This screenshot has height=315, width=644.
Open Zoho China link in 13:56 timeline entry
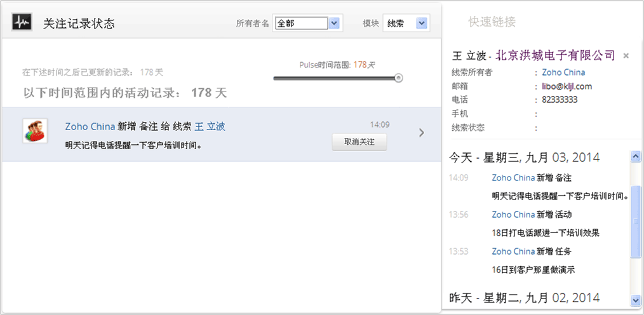pyautogui.click(x=513, y=215)
